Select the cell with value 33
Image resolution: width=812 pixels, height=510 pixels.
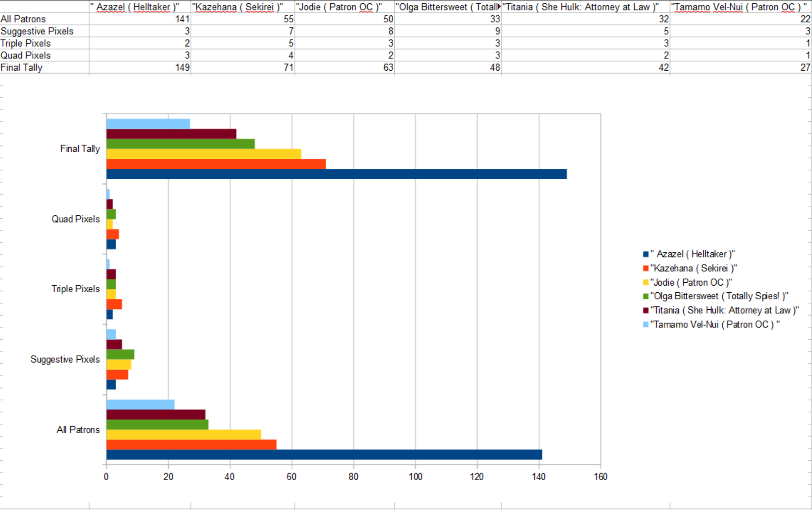tap(448, 19)
